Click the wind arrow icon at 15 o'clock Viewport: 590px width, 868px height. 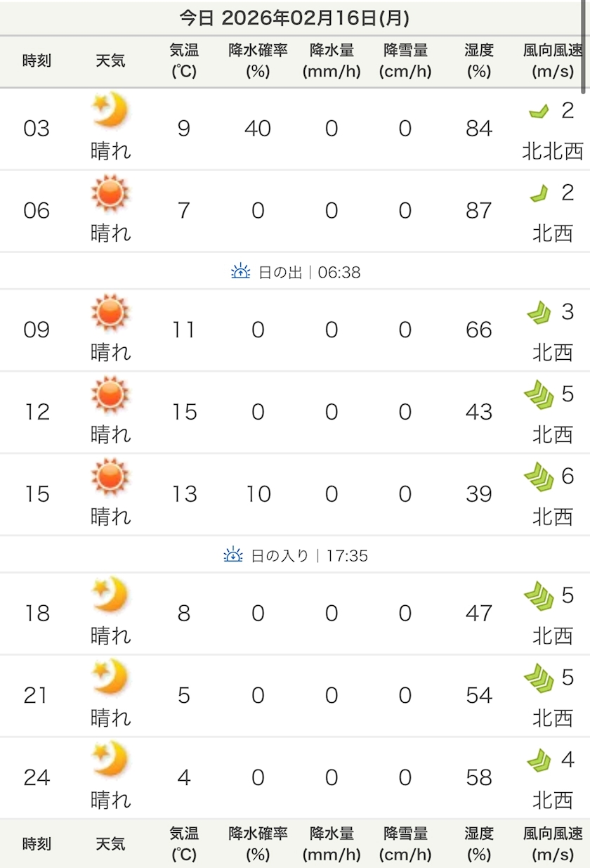click(x=539, y=477)
